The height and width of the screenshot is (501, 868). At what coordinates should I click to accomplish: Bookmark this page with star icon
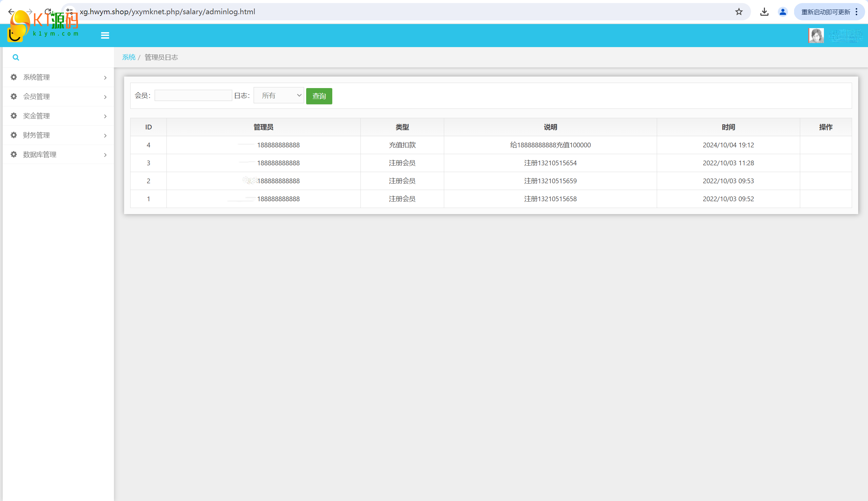[739, 12]
